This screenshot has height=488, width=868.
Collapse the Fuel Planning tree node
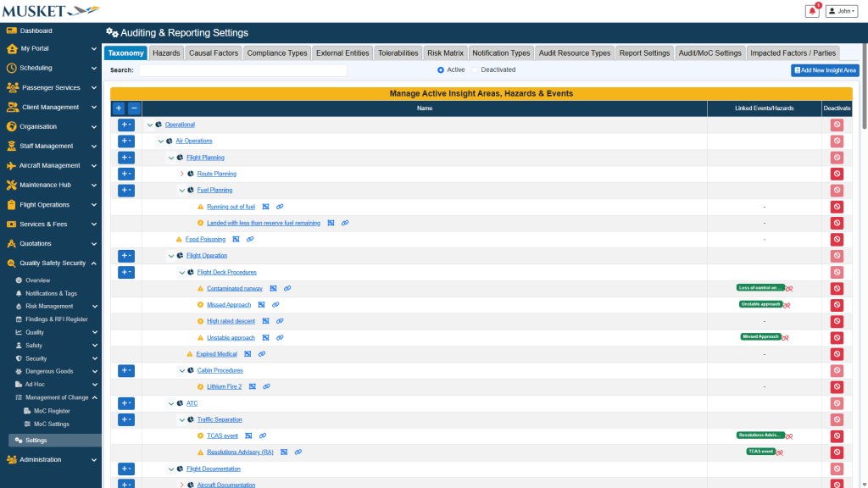181,191
